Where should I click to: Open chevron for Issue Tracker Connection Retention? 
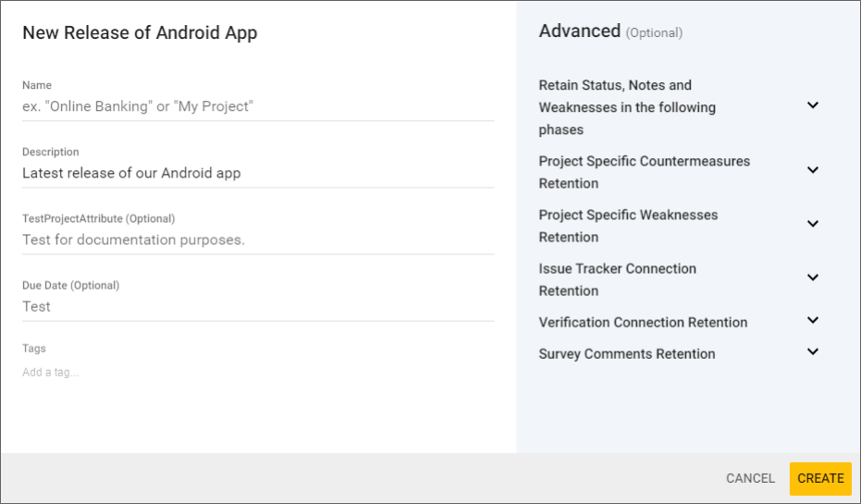(x=813, y=277)
